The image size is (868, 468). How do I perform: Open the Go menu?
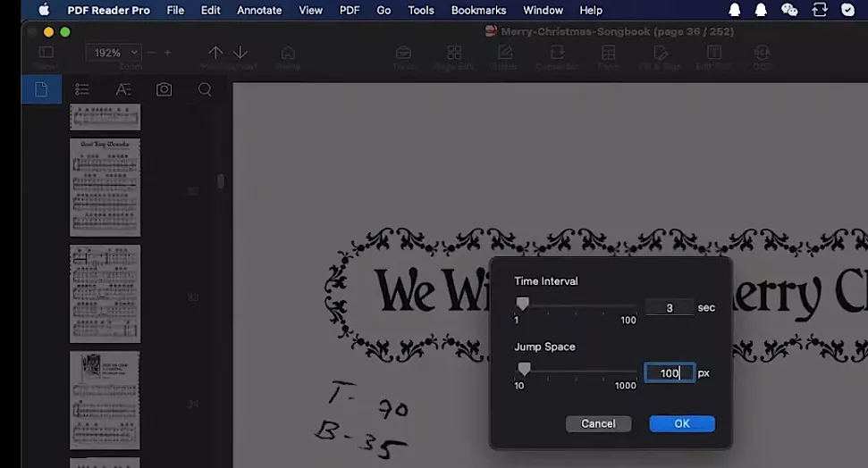coord(383,10)
